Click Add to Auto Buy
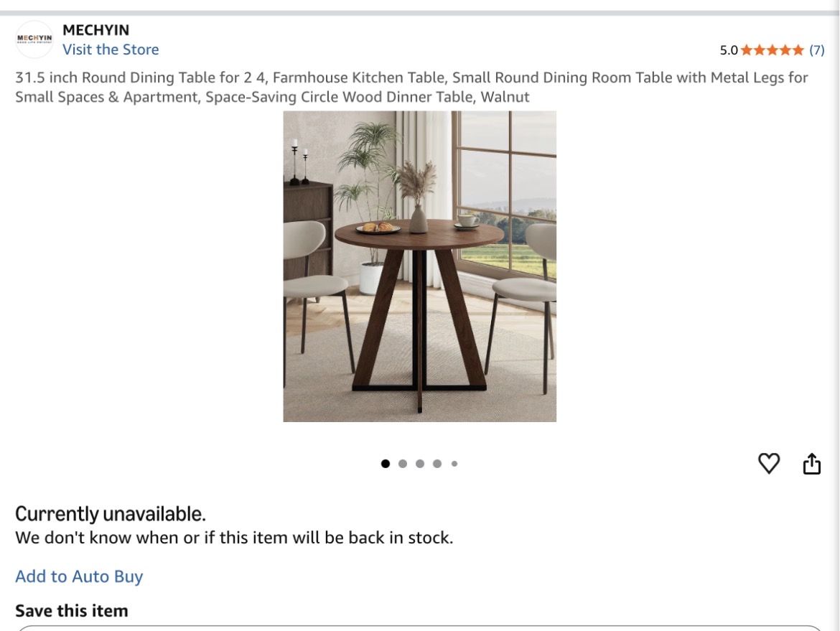This screenshot has height=631, width=840. pos(79,576)
